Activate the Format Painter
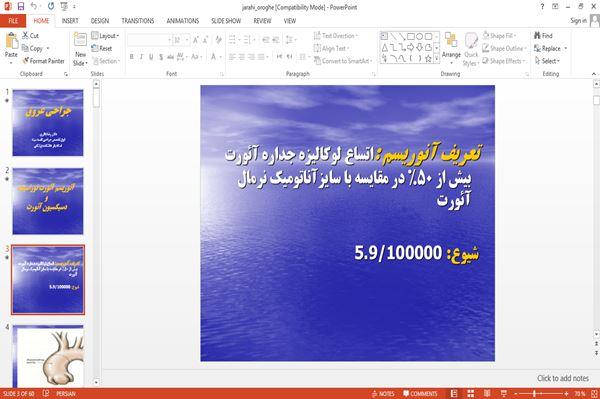The width and height of the screenshot is (600, 399). click(x=43, y=61)
